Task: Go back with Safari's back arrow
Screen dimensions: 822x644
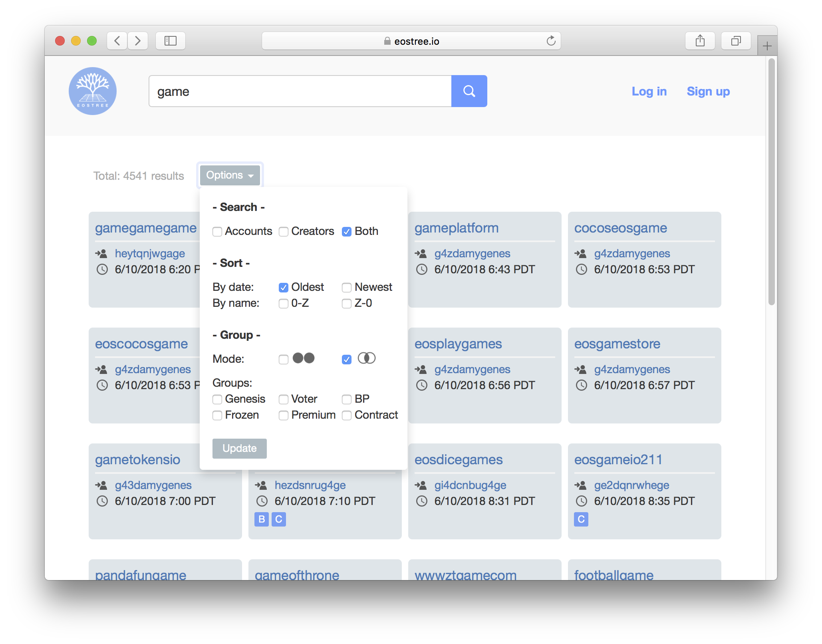Action: click(x=117, y=41)
